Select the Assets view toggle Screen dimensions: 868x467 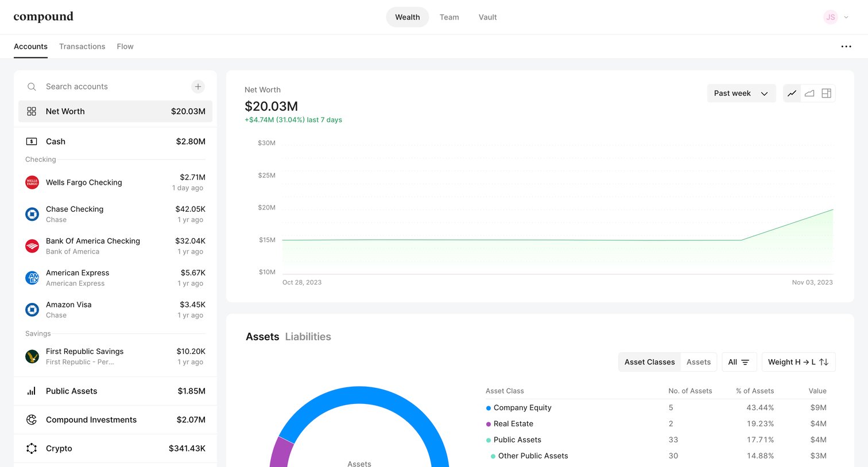[699, 362]
